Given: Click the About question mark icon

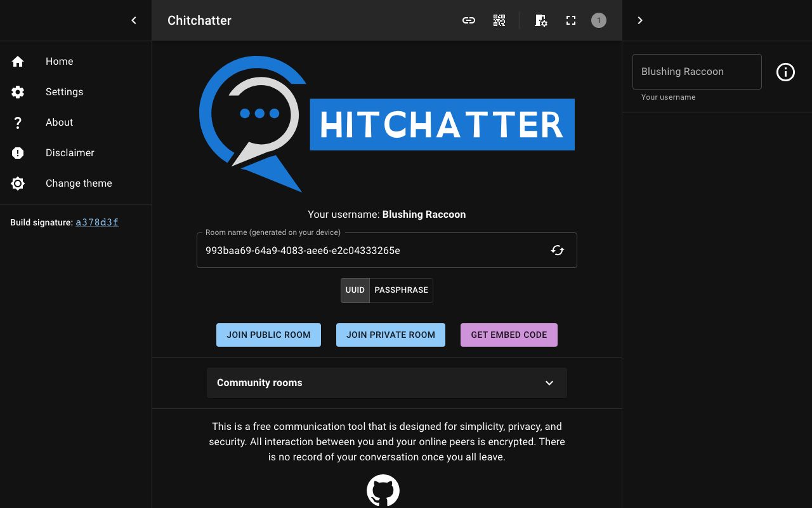Looking at the screenshot, I should [x=18, y=123].
